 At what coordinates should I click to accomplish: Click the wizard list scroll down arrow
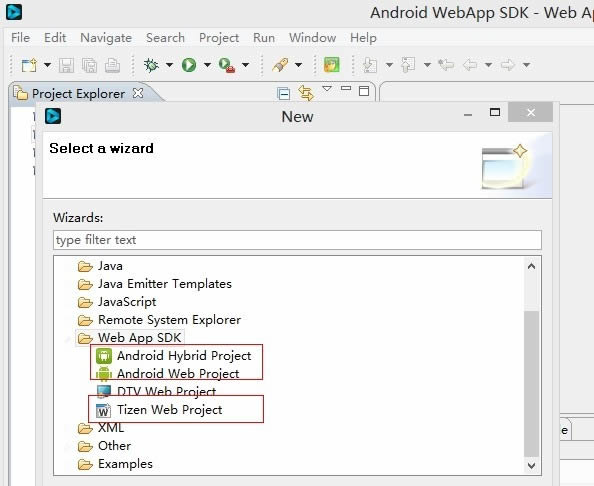point(531,465)
